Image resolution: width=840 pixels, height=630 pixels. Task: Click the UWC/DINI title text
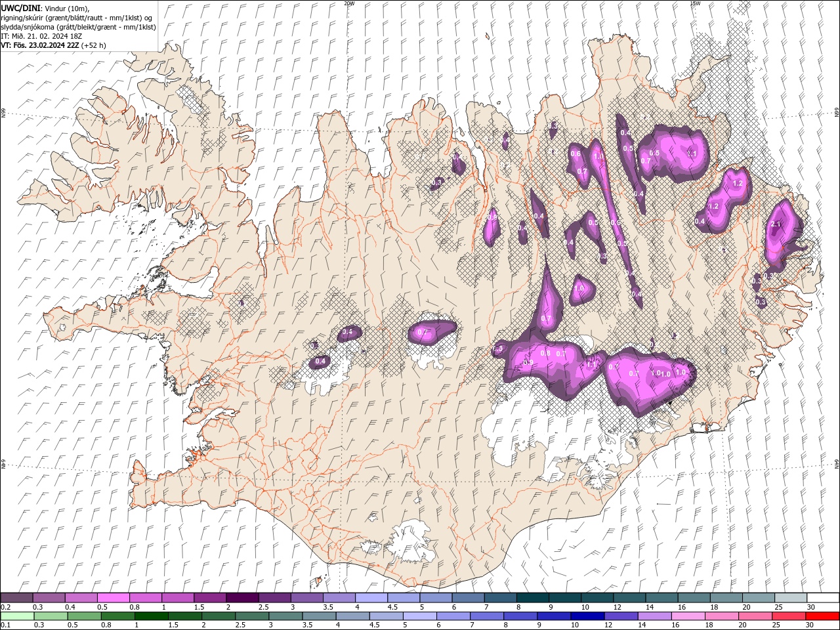20,8
